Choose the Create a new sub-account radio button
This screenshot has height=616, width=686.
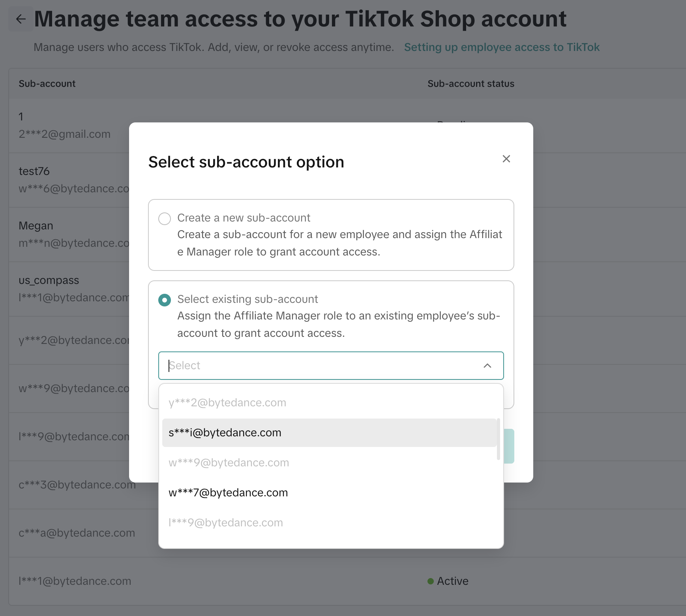tap(165, 218)
